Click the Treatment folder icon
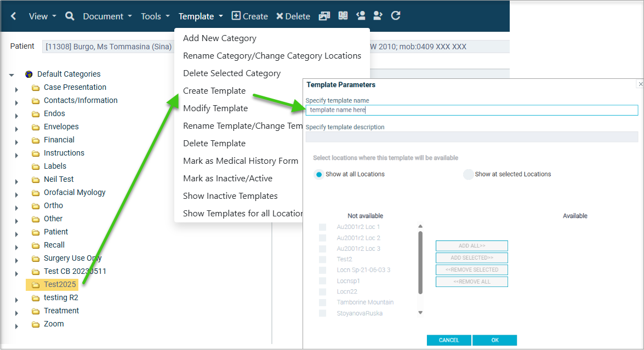Screen dimensions: 644x350 [x=36, y=311]
